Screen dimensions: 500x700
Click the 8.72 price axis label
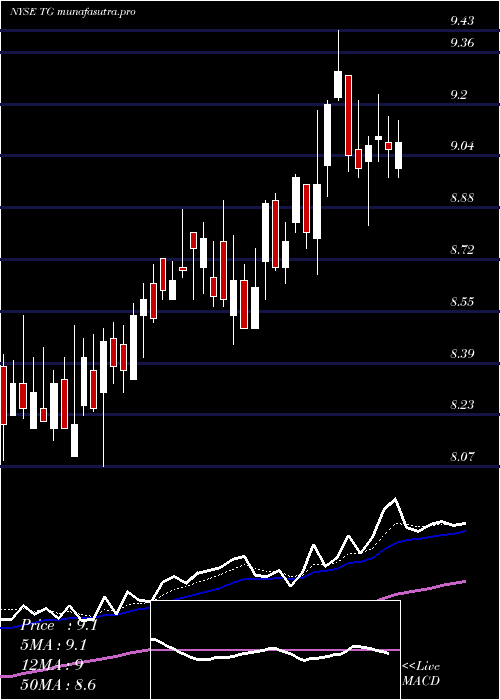[462, 250]
